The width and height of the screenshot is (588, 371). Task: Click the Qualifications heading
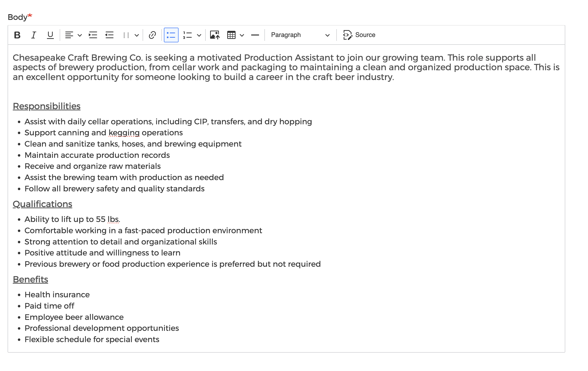pyautogui.click(x=42, y=204)
